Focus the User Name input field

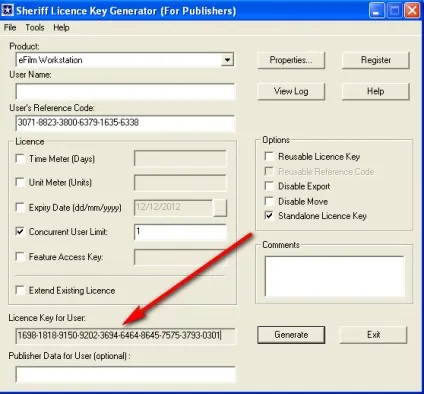(125, 91)
